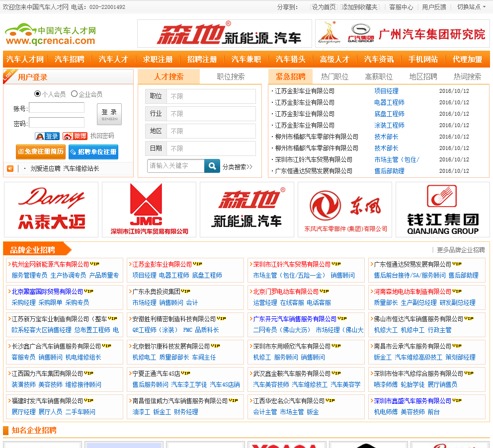
Task: Switch to 紧急招聘 tab
Action: click(291, 76)
